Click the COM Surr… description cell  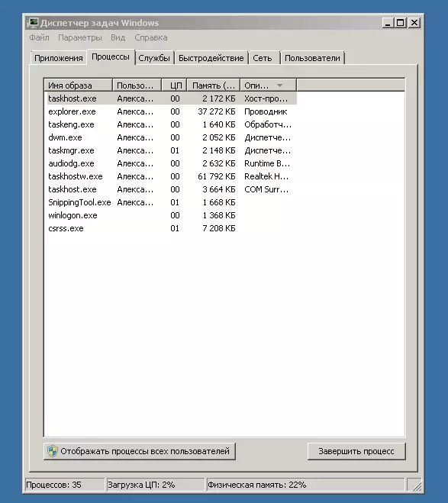[266, 189]
